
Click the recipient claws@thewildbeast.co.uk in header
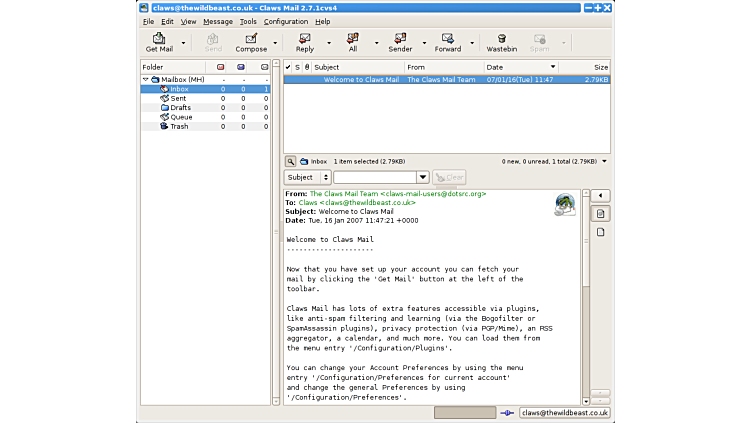point(367,203)
